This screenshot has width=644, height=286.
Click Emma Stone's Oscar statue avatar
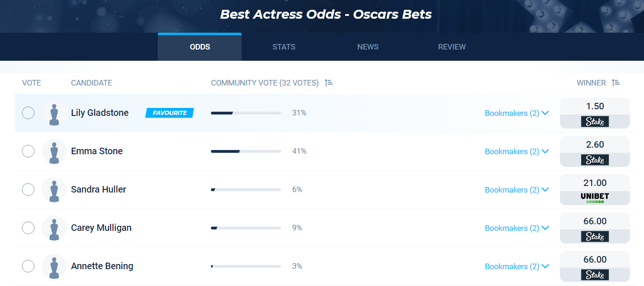tap(54, 151)
